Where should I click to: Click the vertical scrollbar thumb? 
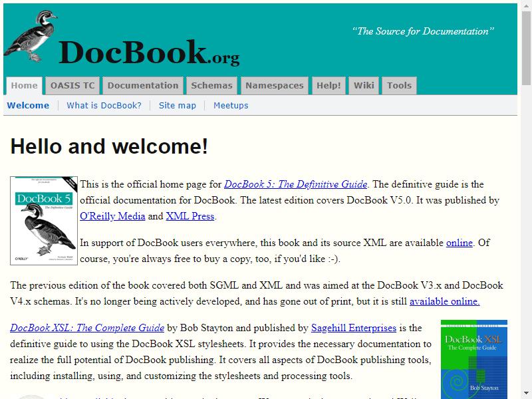526,47
